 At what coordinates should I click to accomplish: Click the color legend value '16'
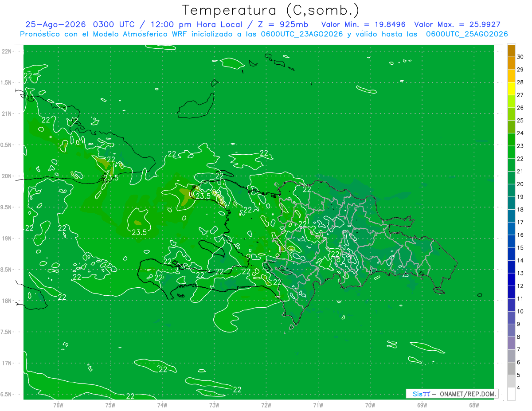click(x=520, y=235)
